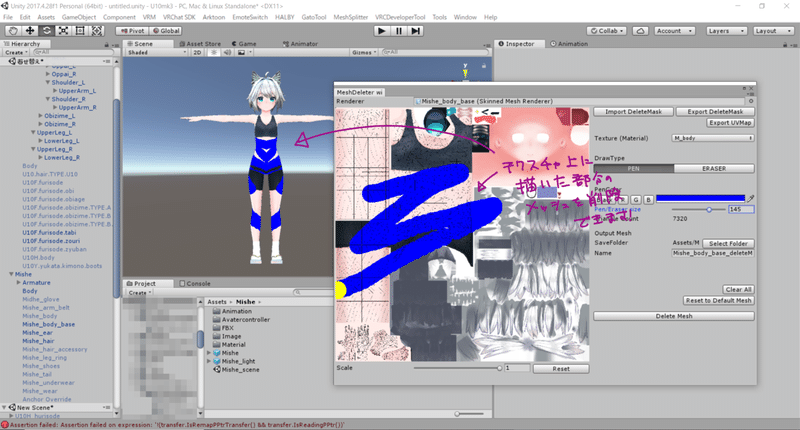
Task: Toggle the Inspector panel lock icon
Action: click(785, 44)
